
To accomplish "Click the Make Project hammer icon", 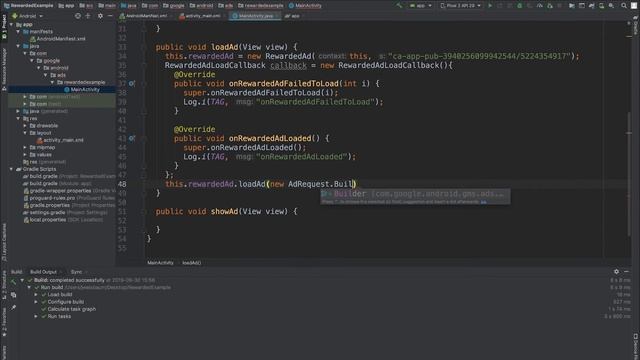I will [x=399, y=6].
